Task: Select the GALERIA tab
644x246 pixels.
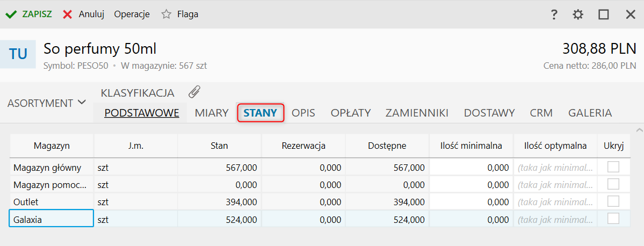Action: point(590,113)
